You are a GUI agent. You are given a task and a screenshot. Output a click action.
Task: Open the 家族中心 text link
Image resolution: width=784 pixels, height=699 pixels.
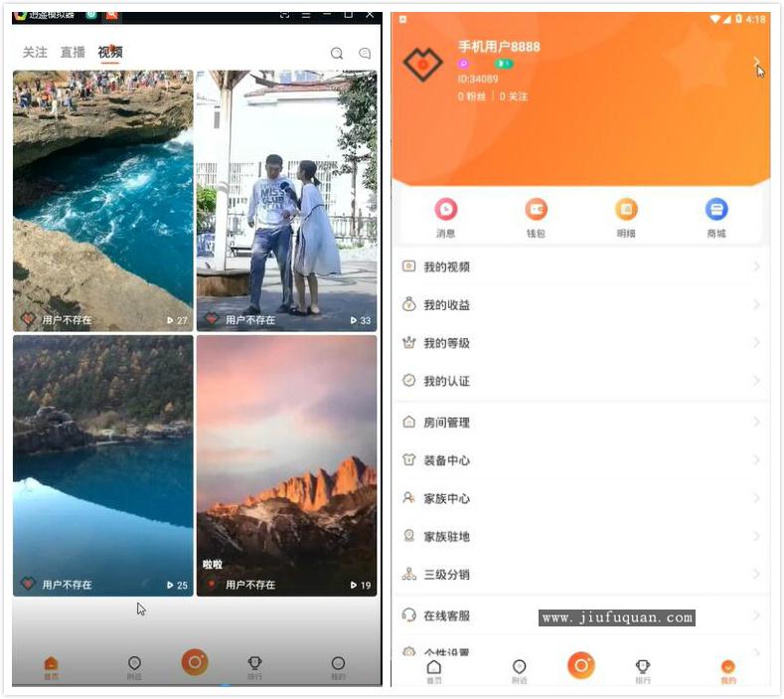[x=446, y=498]
